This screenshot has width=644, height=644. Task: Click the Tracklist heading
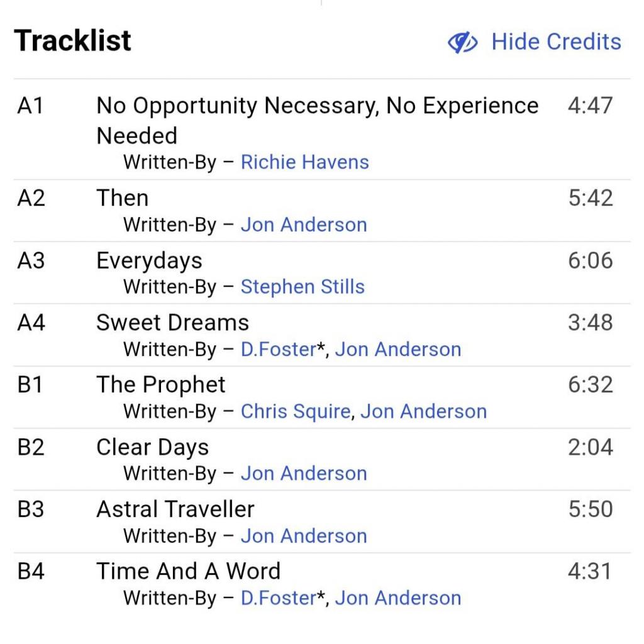tap(73, 42)
